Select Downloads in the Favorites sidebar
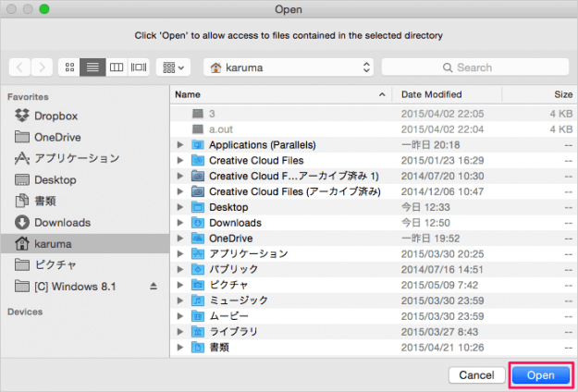 coord(62,223)
